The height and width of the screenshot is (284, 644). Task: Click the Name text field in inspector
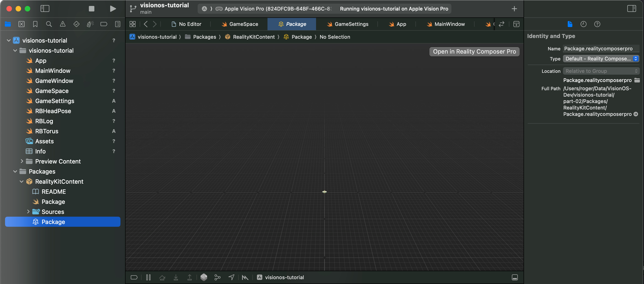point(600,49)
